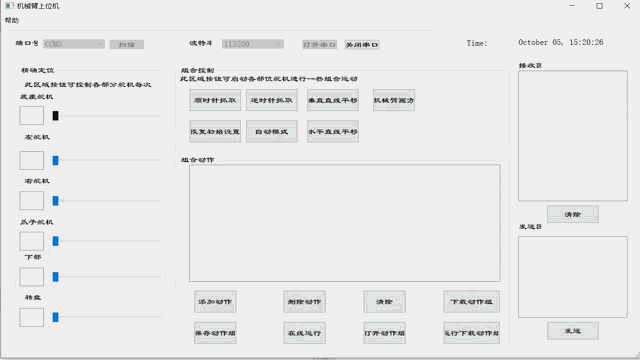Maximize the 机械臂上位机 window
The height and width of the screenshot is (360, 640).
tap(599, 6)
